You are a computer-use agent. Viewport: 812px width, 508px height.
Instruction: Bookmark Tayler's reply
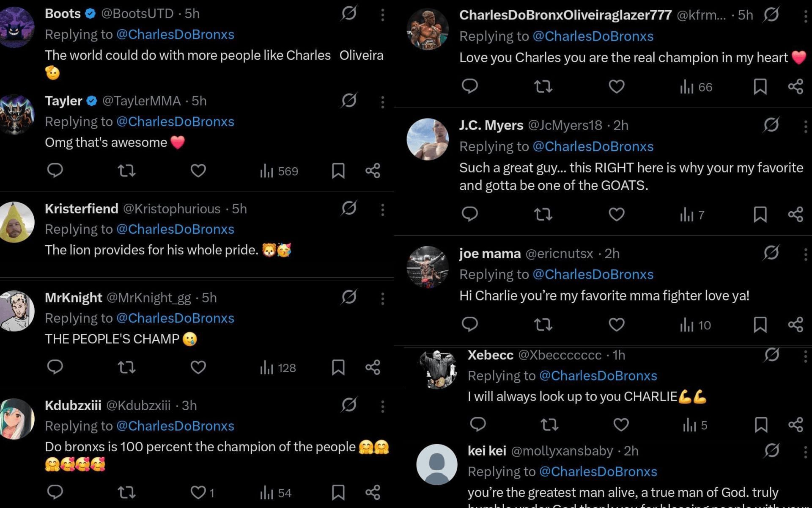click(x=338, y=171)
